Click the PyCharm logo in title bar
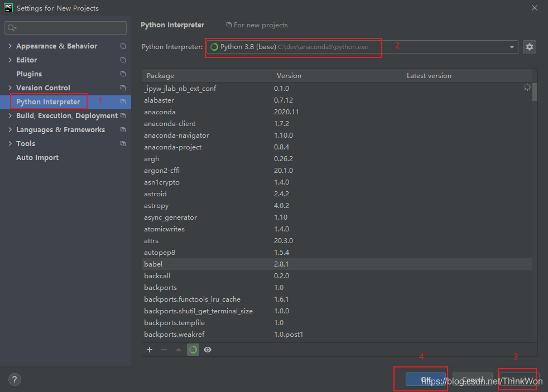The width and height of the screenshot is (548, 392). [8, 8]
